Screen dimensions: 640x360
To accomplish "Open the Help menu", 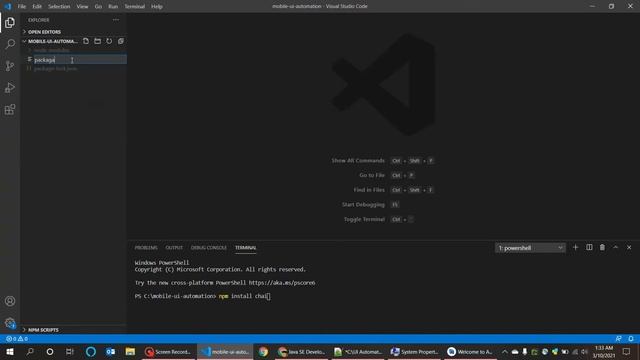I will [157, 7].
